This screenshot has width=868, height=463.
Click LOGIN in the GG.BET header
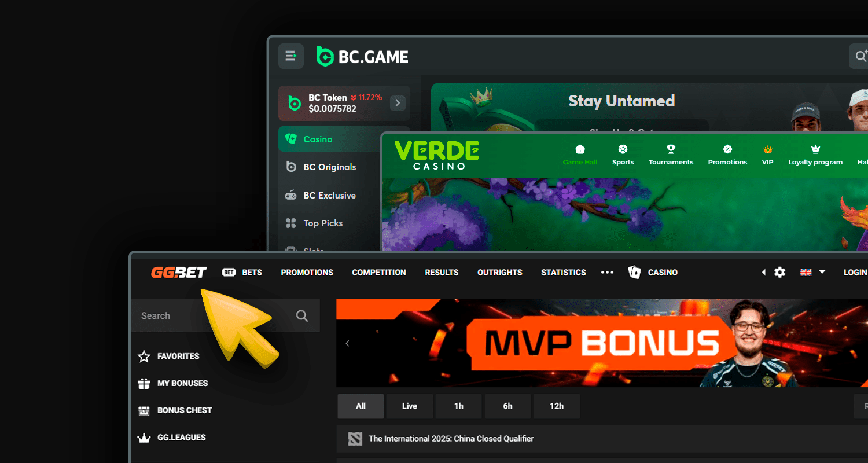855,273
